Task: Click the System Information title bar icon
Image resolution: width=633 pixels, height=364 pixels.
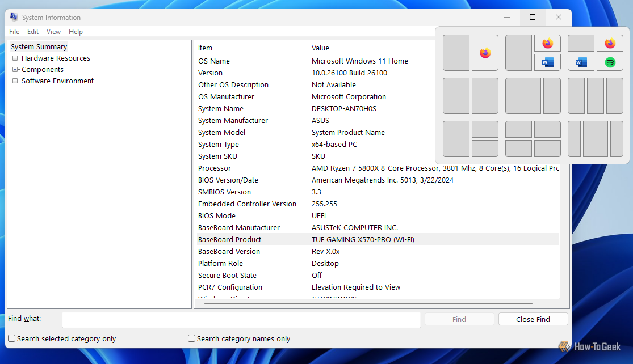Action: click(x=12, y=17)
